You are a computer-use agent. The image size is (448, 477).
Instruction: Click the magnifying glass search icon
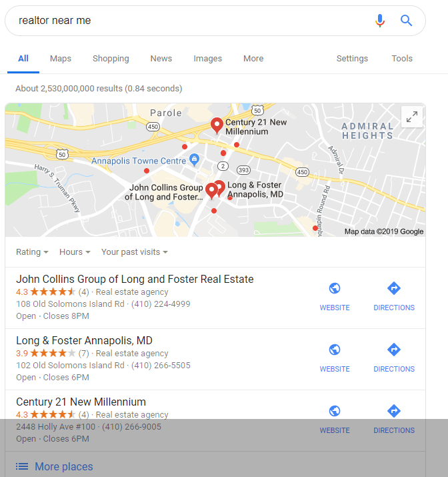pyautogui.click(x=406, y=21)
